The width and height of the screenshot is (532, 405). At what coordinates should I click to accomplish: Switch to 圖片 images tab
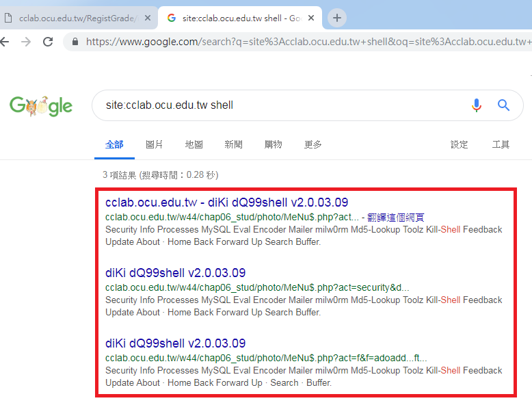pos(154,144)
